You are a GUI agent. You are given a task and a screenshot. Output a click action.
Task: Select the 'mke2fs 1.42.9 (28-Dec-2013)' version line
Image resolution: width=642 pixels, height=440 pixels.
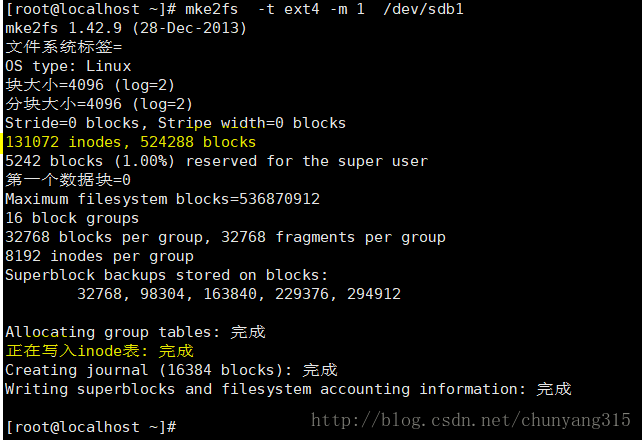(x=126, y=28)
